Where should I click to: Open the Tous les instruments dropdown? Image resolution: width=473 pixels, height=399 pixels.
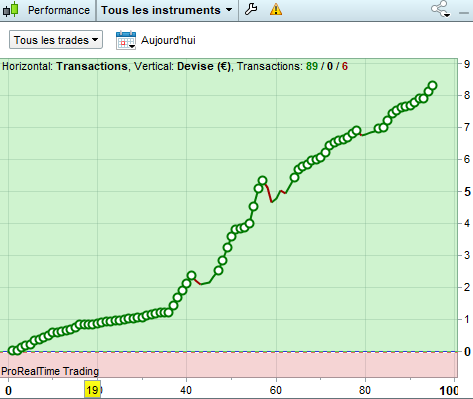[x=167, y=10]
